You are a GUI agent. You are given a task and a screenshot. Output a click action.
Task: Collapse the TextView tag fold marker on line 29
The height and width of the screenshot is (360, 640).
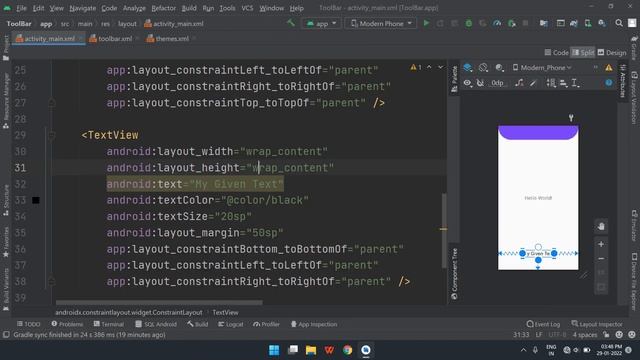[52, 135]
